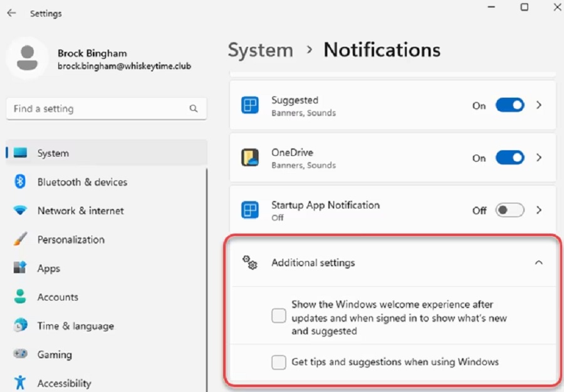
Task: Click the Personalization paintbrush icon
Action: pos(20,239)
